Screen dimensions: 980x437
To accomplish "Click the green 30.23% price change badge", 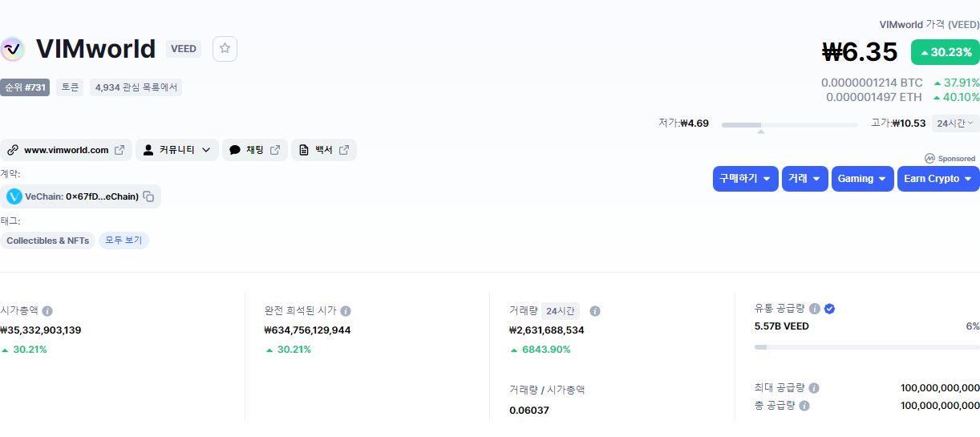I will point(946,52).
